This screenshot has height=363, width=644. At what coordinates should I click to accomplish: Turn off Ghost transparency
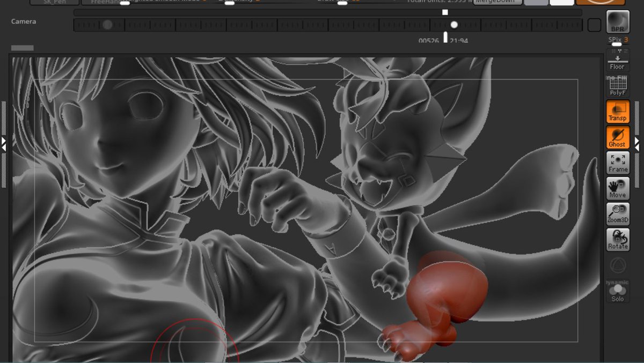pos(618,137)
